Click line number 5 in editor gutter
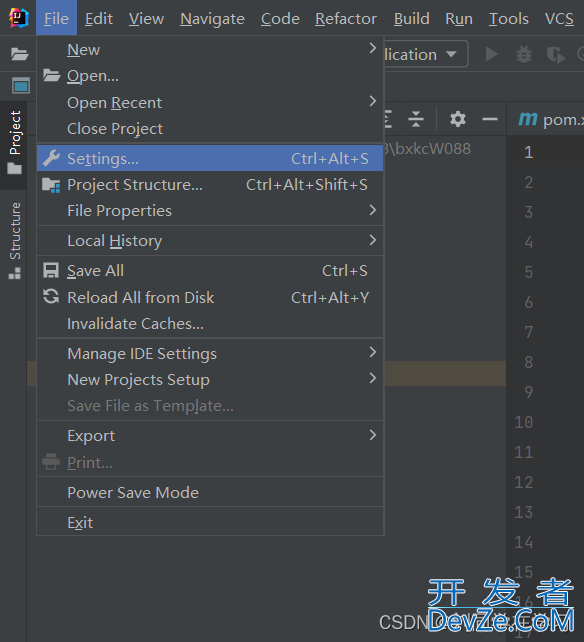The height and width of the screenshot is (642, 584). pos(528,272)
